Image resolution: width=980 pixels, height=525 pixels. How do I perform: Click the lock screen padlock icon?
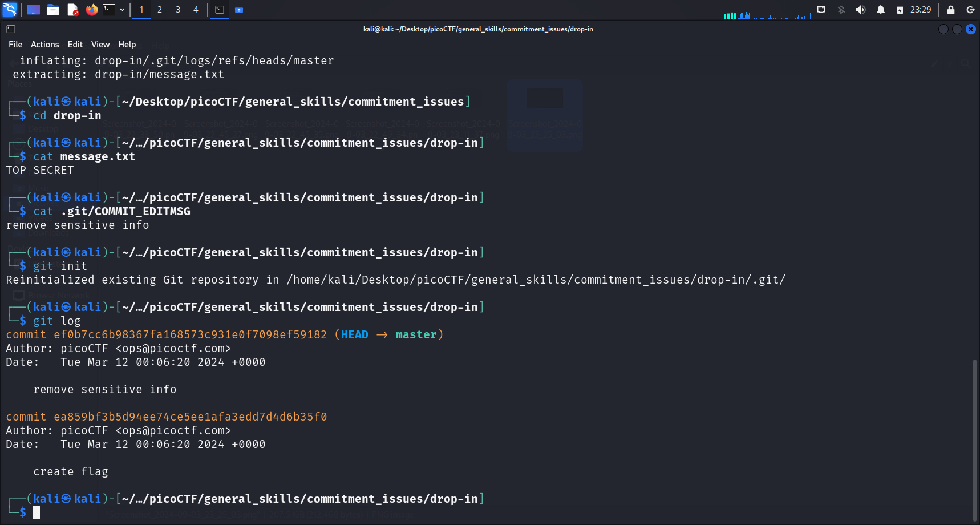point(951,10)
